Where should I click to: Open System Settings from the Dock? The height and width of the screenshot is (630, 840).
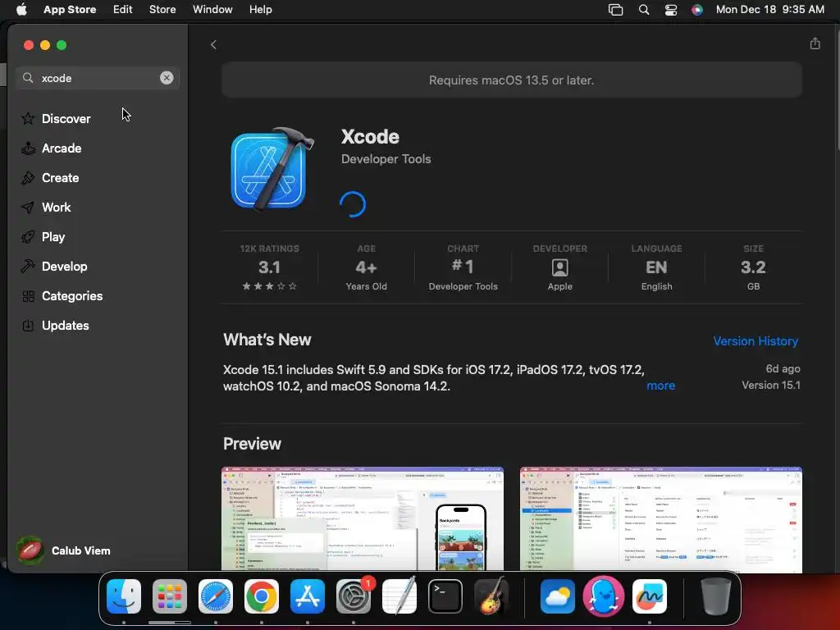pyautogui.click(x=354, y=596)
